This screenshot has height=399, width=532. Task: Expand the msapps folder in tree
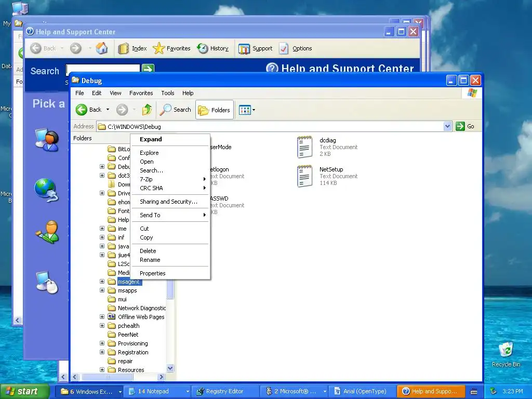pos(102,290)
